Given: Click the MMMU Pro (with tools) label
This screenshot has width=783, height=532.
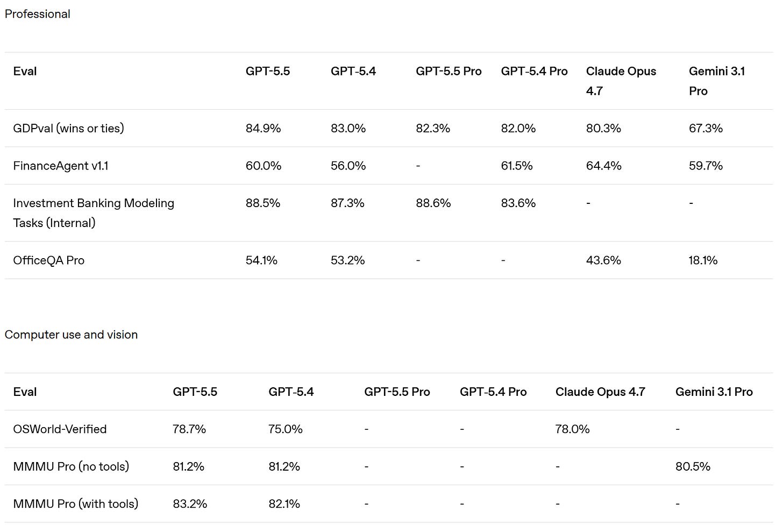Looking at the screenshot, I should [75, 504].
